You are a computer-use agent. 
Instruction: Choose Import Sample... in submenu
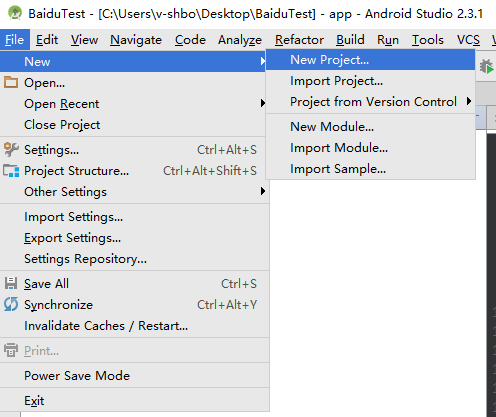pyautogui.click(x=370, y=169)
